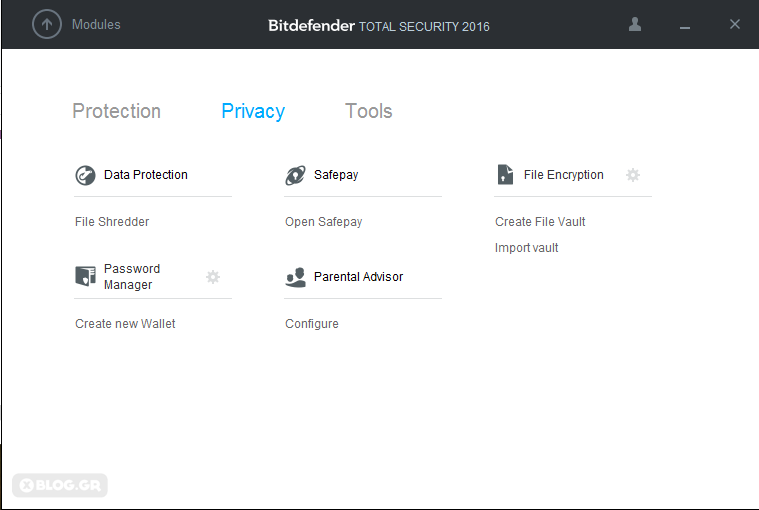
Task: Click Open Safepay link
Action: (x=323, y=222)
